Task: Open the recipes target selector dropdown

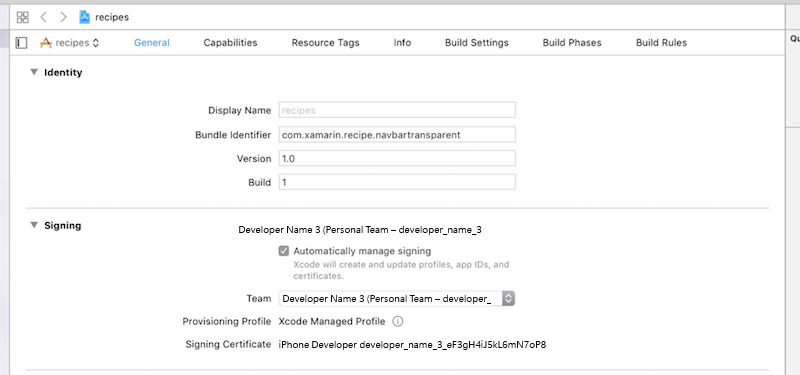Action: click(x=77, y=43)
